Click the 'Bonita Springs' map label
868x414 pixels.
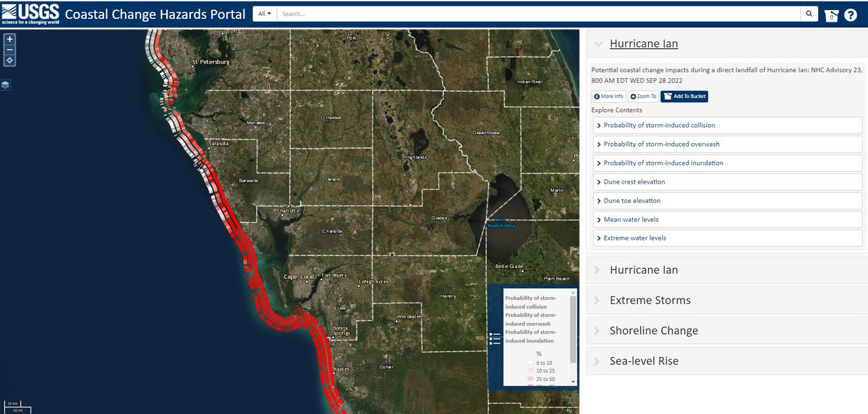pyautogui.click(x=341, y=331)
